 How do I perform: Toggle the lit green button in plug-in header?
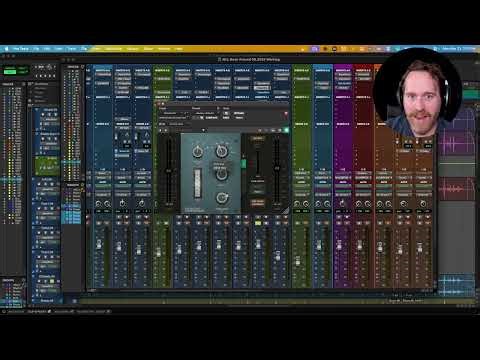point(286,130)
